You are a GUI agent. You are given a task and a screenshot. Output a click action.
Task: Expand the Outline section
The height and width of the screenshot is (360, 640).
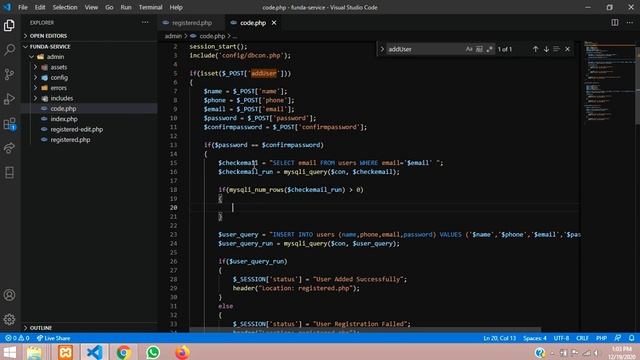pos(89,328)
